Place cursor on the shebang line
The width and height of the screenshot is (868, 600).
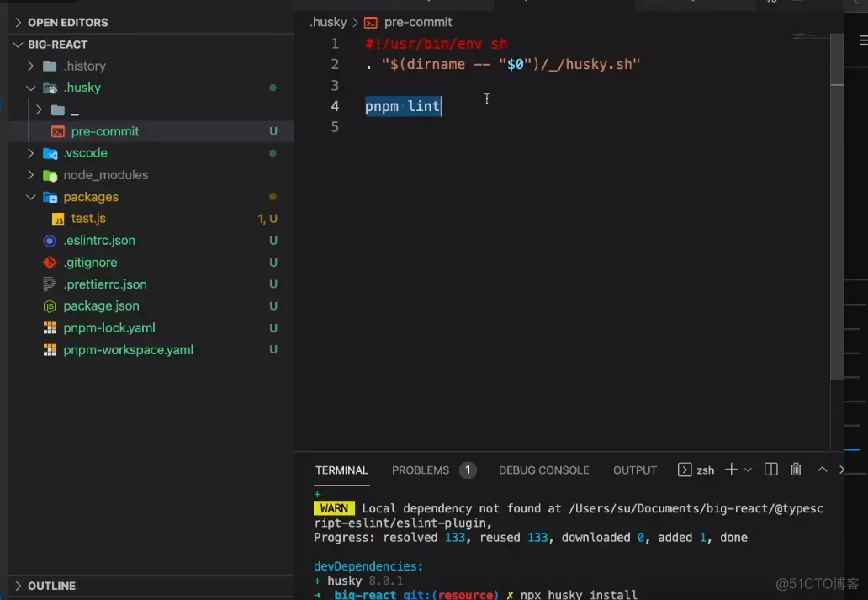coord(437,44)
